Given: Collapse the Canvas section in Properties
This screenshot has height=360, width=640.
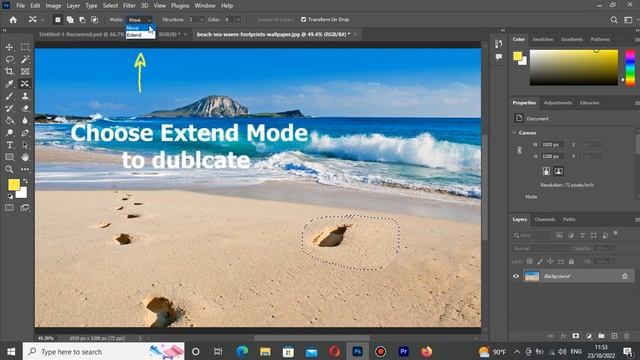Looking at the screenshot, I should coord(514,133).
